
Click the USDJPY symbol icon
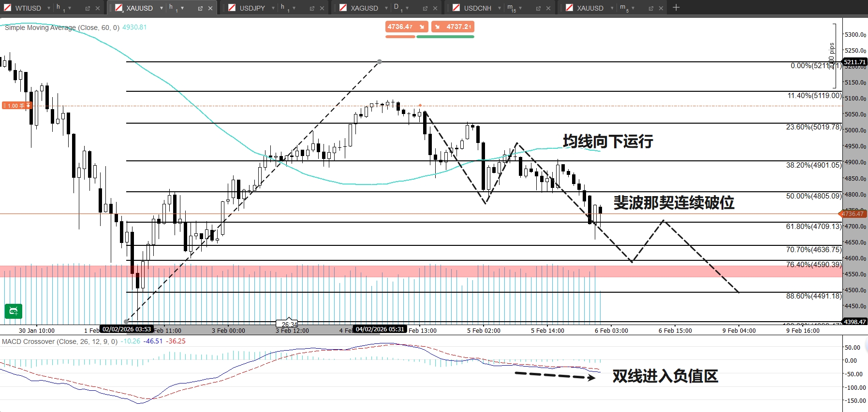[232, 8]
